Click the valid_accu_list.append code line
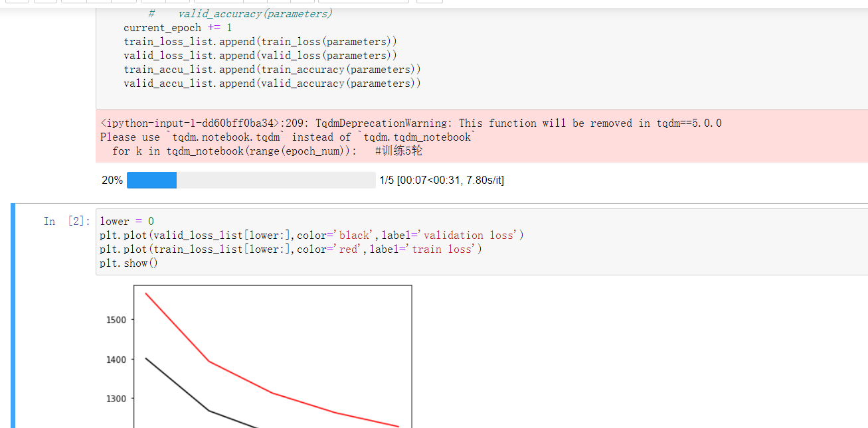868x428 pixels. tap(272, 84)
